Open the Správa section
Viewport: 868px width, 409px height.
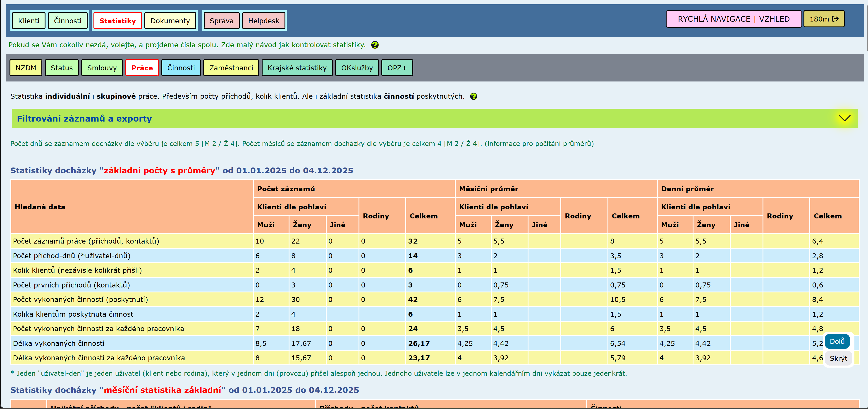pos(221,21)
